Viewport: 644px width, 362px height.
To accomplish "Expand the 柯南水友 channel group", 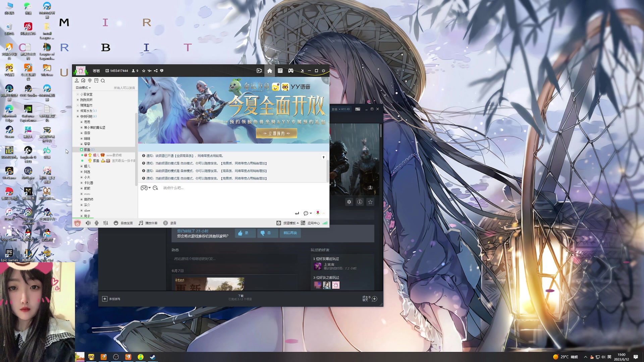I will (77, 111).
